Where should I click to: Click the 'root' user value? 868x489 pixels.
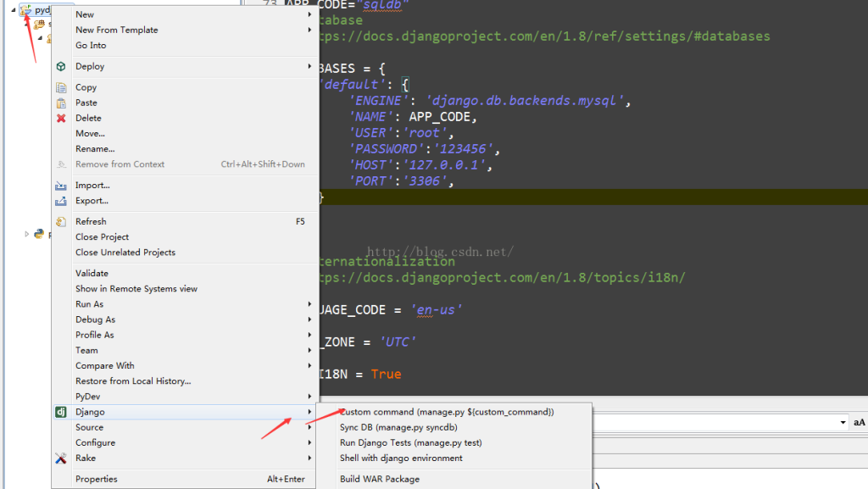(x=425, y=133)
